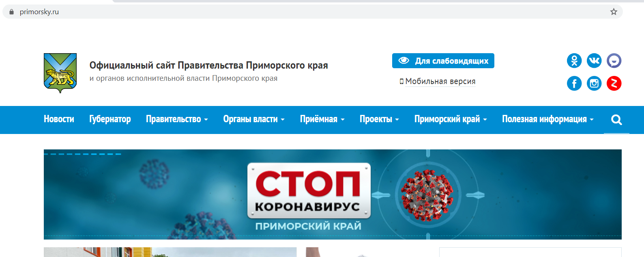
Task: Open the VK social network icon
Action: (594, 61)
